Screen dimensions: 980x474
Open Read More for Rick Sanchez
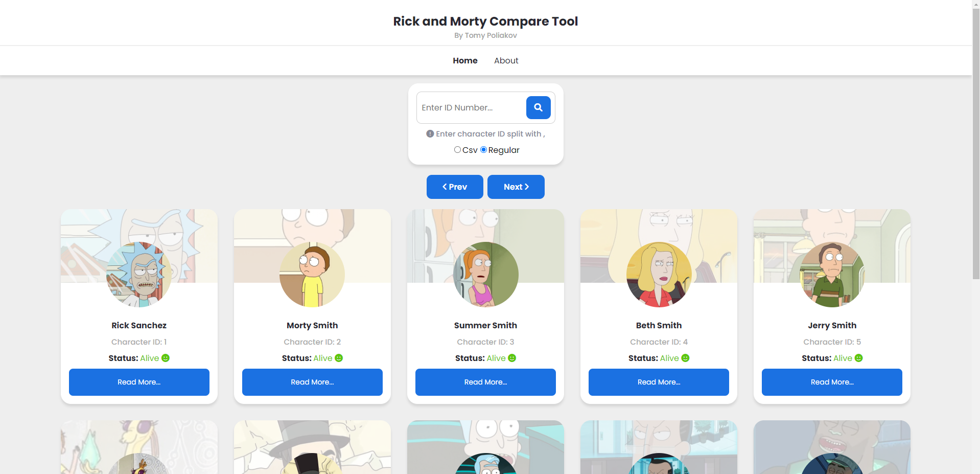point(139,382)
